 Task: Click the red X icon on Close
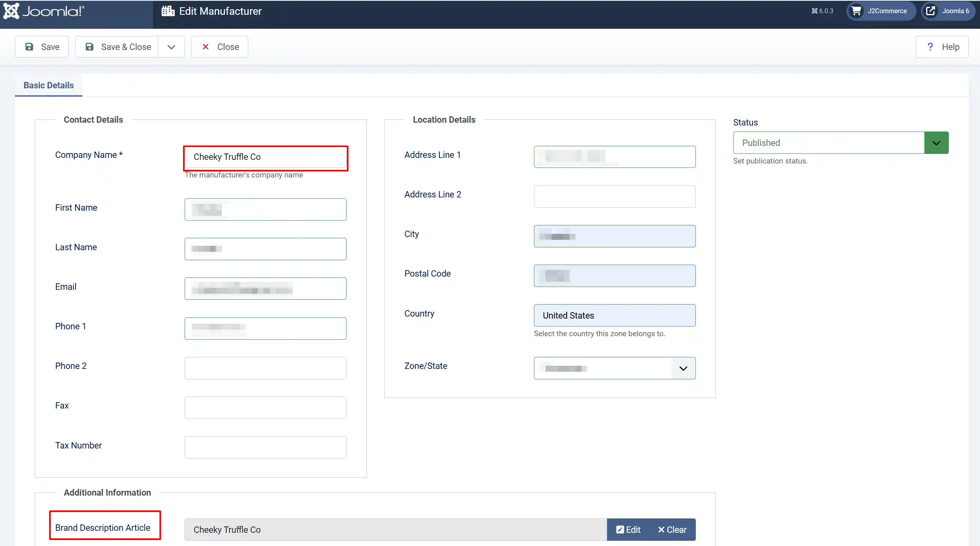point(205,47)
